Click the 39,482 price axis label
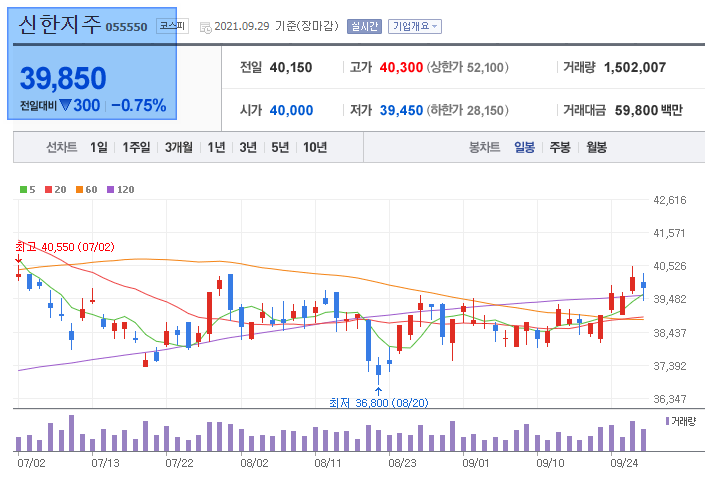Viewport: 705px width, 482px height. (x=669, y=299)
